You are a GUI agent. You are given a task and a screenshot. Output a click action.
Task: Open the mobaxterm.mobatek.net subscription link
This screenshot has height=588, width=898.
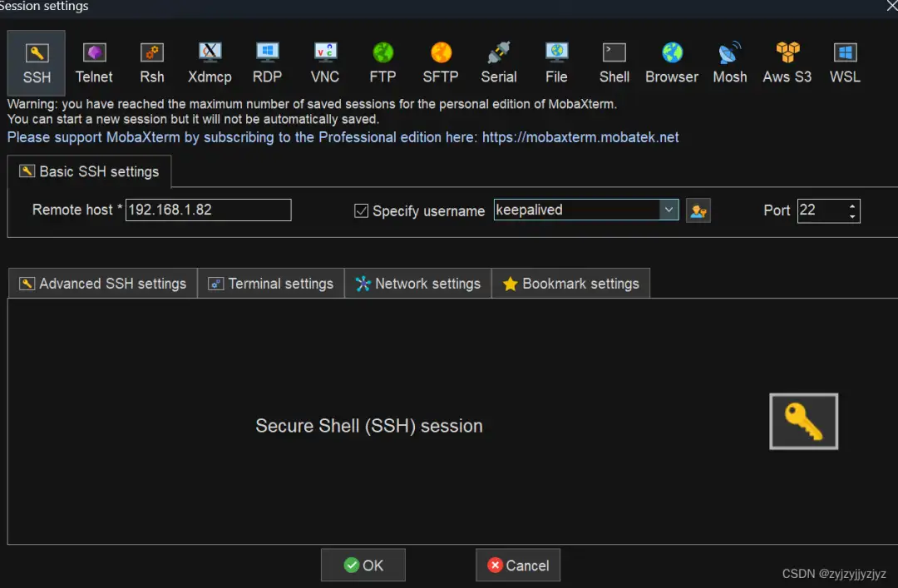click(x=580, y=137)
